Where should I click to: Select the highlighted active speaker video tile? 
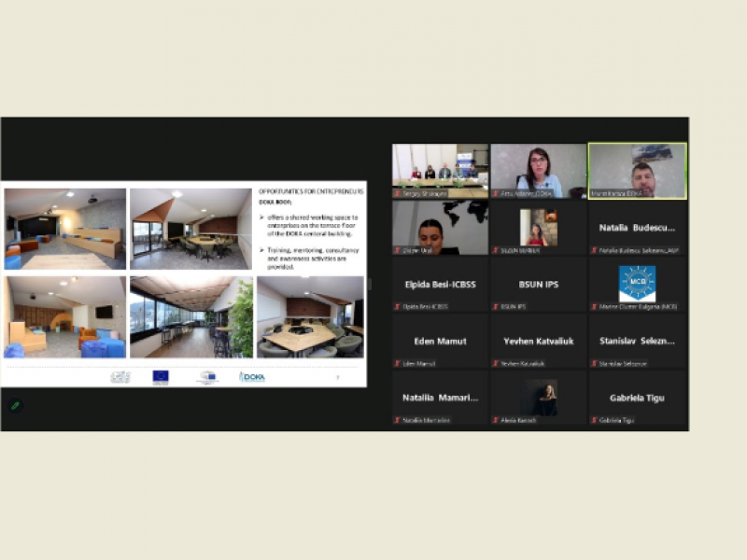637,171
